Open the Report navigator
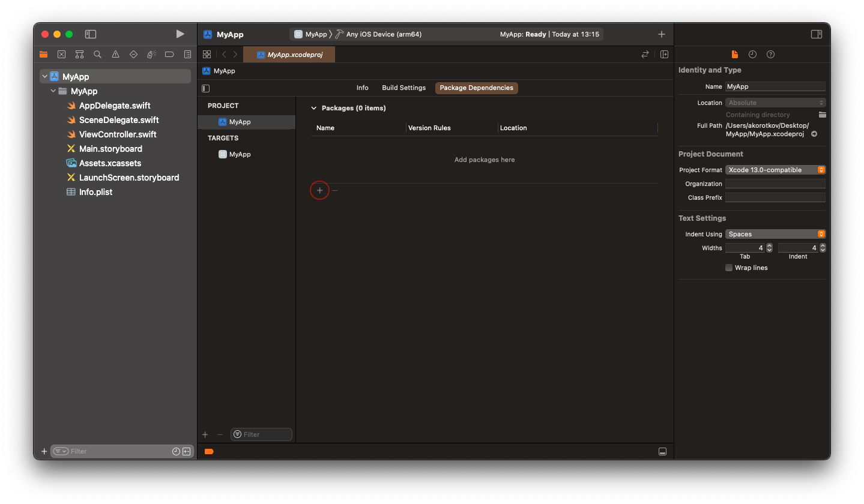This screenshot has height=504, width=864. coord(187,54)
